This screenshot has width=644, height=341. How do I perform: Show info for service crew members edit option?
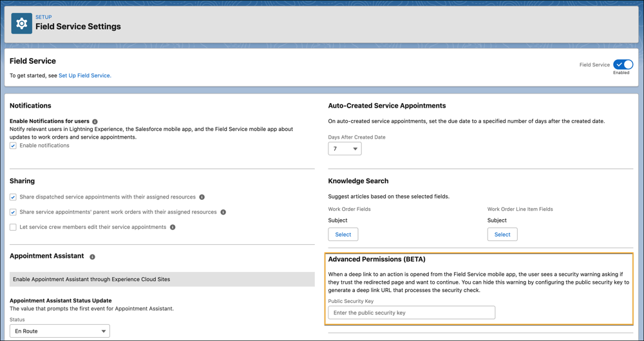173,227
